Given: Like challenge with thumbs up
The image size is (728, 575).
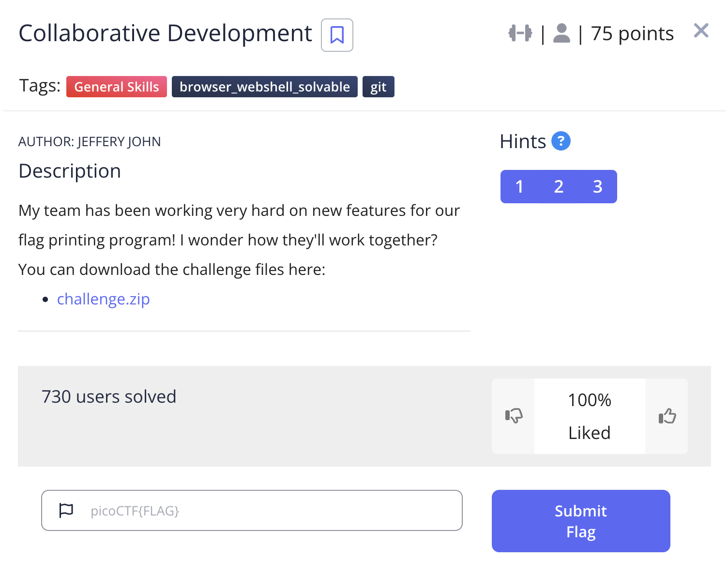Looking at the screenshot, I should [667, 416].
